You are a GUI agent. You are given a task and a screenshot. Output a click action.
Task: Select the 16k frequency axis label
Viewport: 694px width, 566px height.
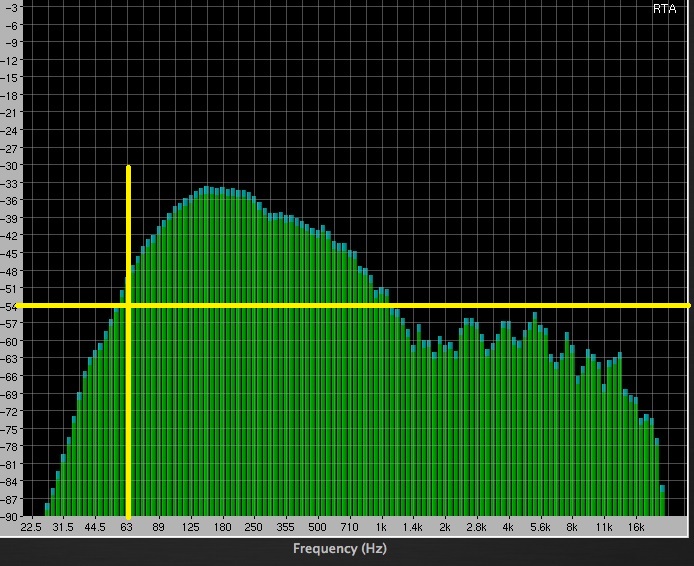pyautogui.click(x=635, y=526)
